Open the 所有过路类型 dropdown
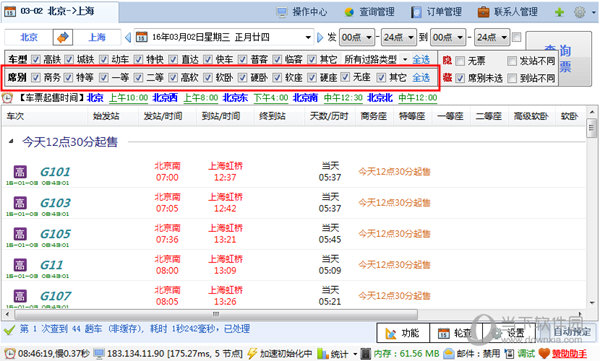The height and width of the screenshot is (361, 600). (x=405, y=60)
